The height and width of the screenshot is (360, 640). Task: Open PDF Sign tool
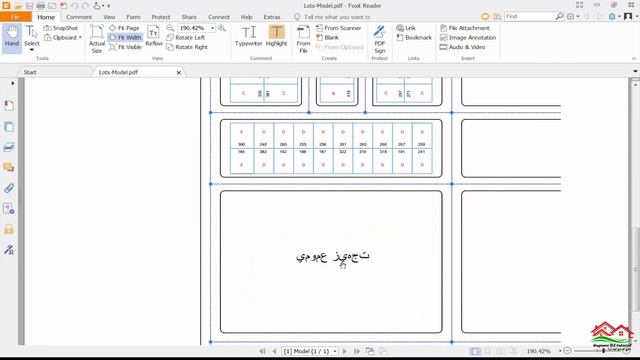click(x=380, y=39)
